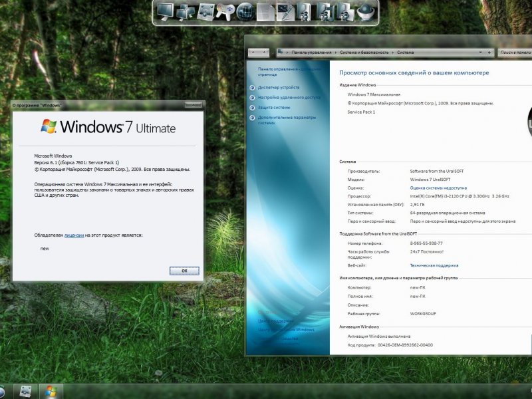The height and width of the screenshot is (399, 532).
Task: Open Дополнительные параметры системы link
Action: point(287,120)
